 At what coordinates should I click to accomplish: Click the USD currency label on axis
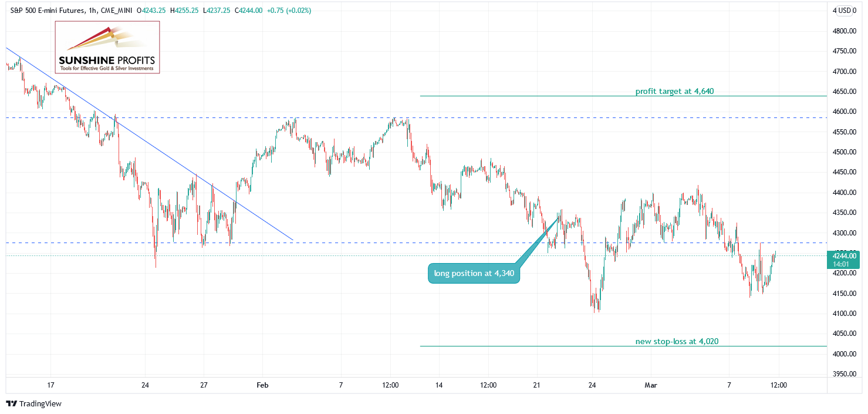(845, 10)
